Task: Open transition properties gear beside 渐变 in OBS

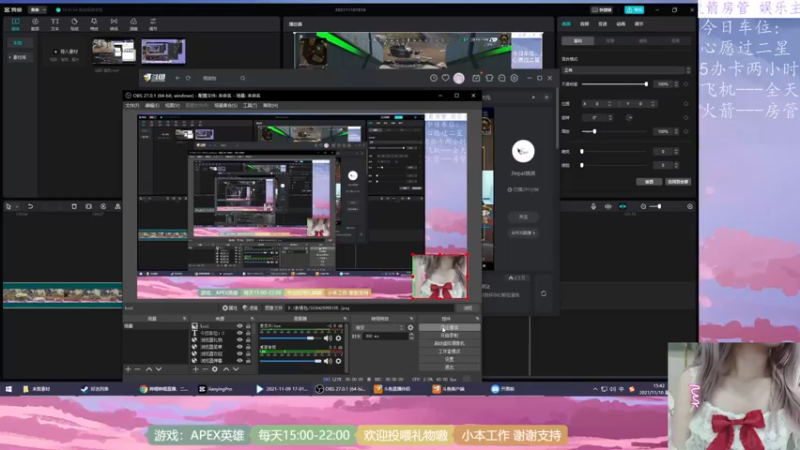Action: coord(410,328)
